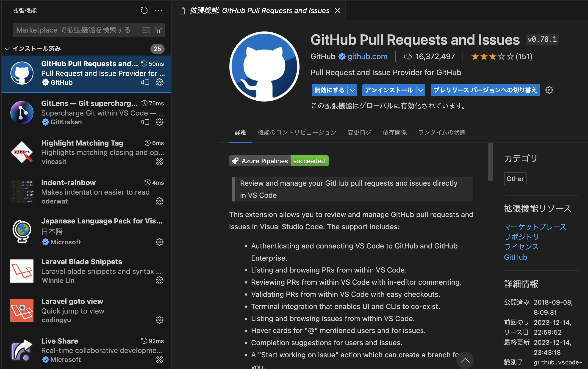Image resolution: width=588 pixels, height=369 pixels.
Task: Open manage gear for Japanese Language Pack
Action: [x=159, y=242]
